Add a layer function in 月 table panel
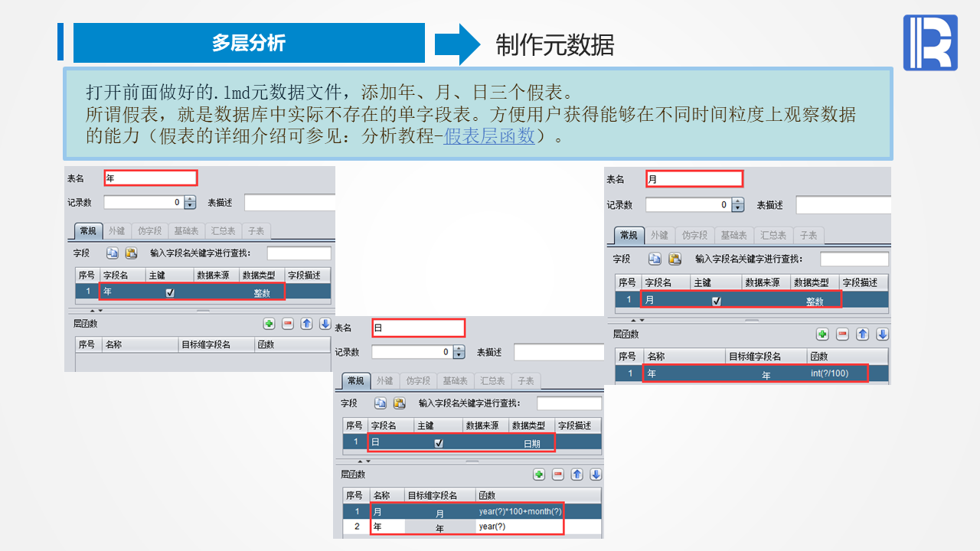This screenshot has width=980, height=551. (822, 334)
